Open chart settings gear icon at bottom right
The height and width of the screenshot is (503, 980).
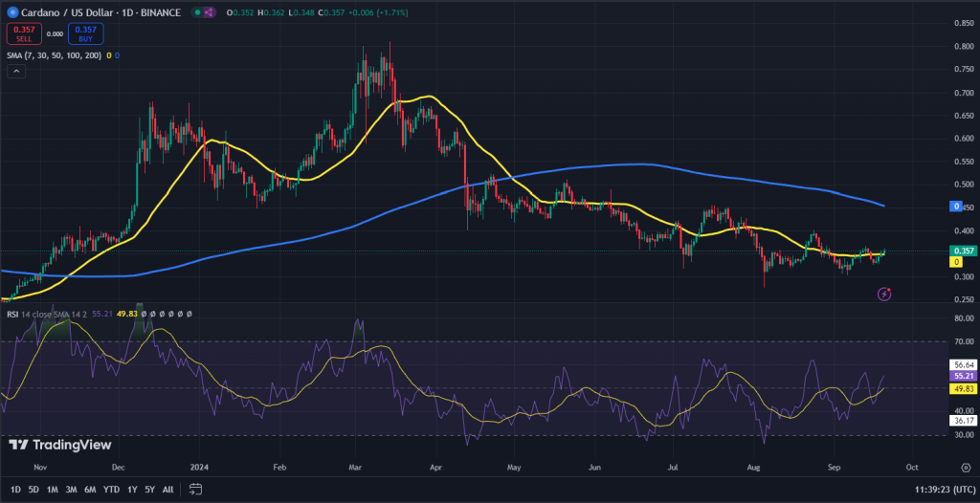click(x=966, y=468)
